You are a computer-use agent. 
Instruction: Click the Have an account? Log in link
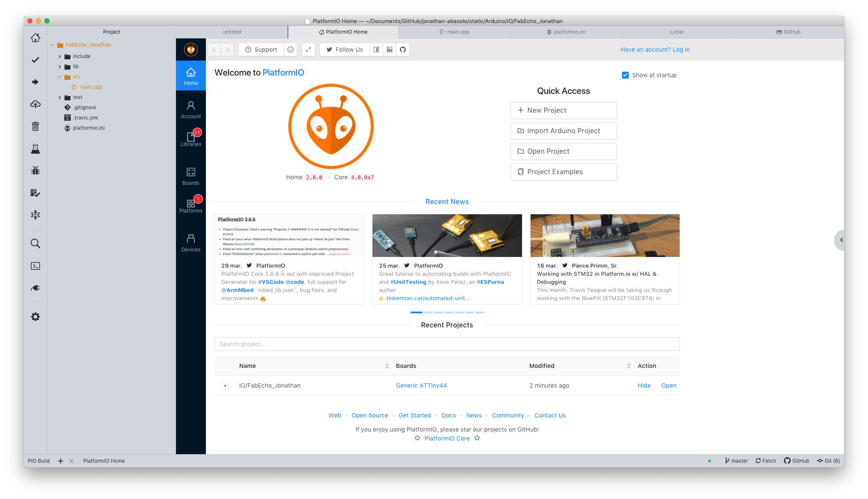click(x=655, y=50)
